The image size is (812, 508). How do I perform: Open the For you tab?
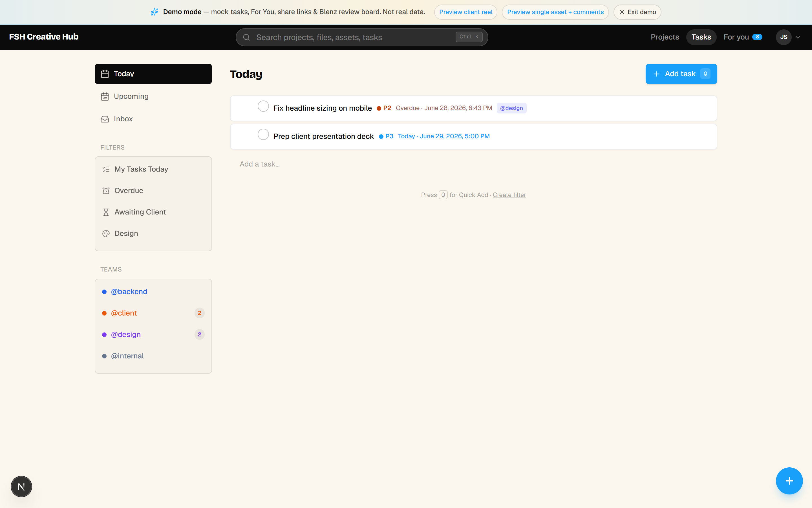[743, 37]
